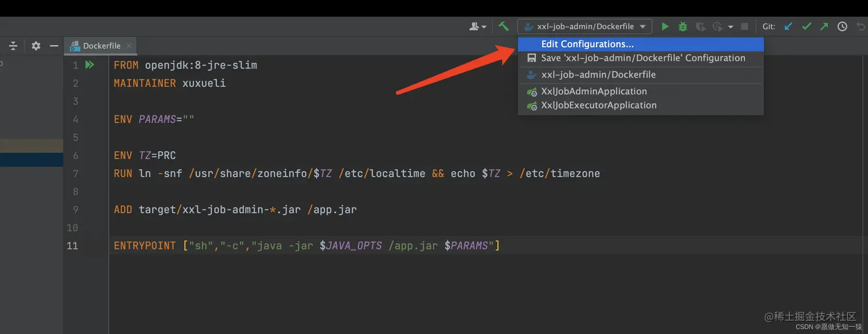Click 'MAINTAINER' keyword on line 2
Screen dimensions: 868x334
tap(145, 83)
